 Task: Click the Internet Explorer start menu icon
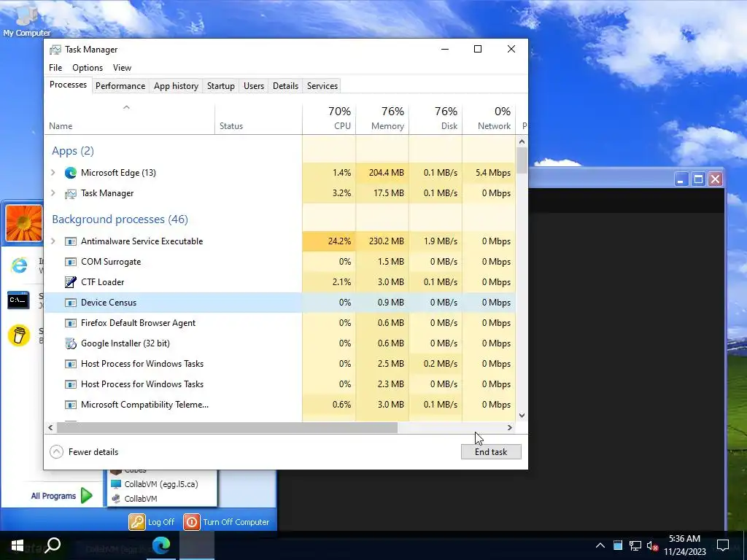[x=19, y=265]
